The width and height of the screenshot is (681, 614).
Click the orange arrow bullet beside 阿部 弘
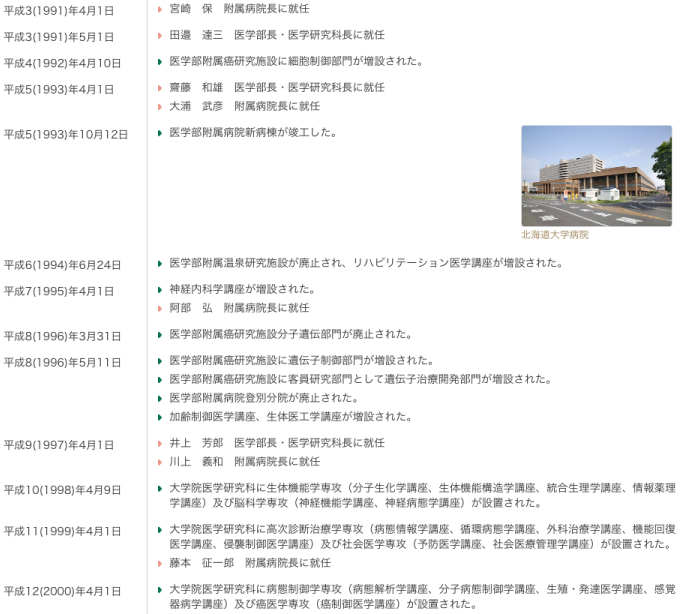coord(160,308)
